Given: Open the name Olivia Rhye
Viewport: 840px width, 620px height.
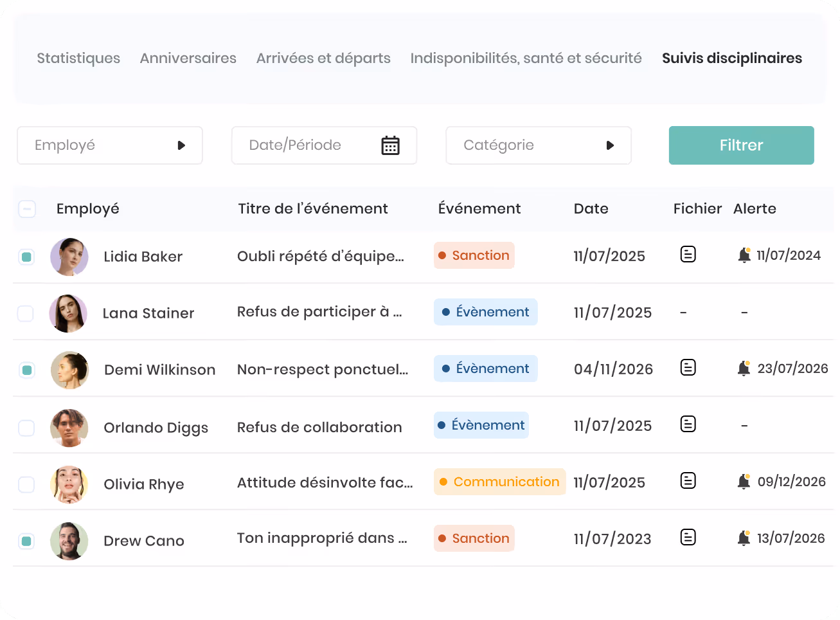Looking at the screenshot, I should point(144,485).
